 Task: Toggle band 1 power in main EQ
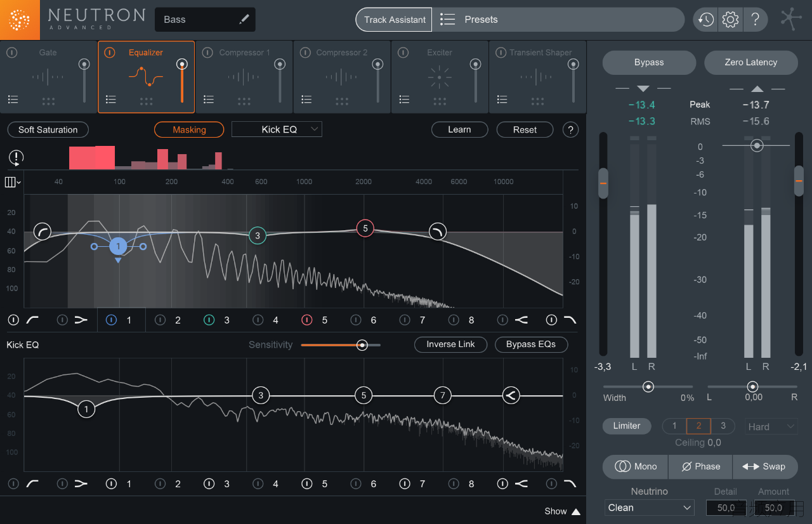click(x=111, y=320)
